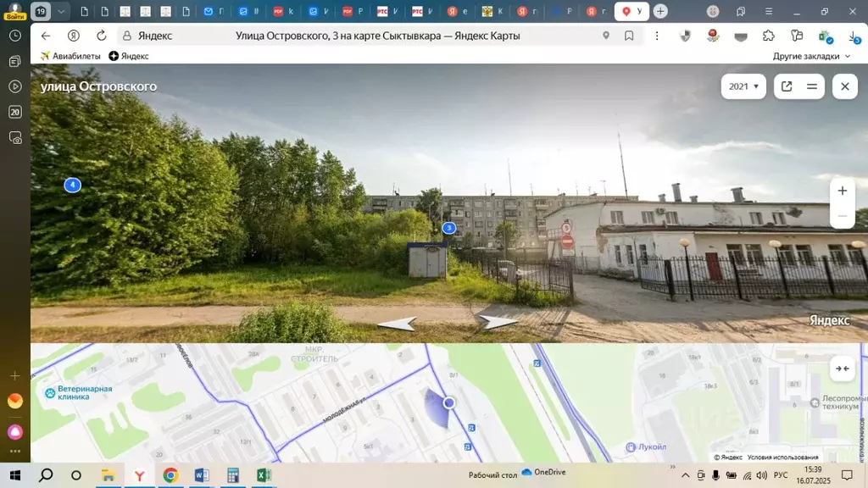Select the Лукойл gas station on map
The image size is (868, 488).
[646, 446]
